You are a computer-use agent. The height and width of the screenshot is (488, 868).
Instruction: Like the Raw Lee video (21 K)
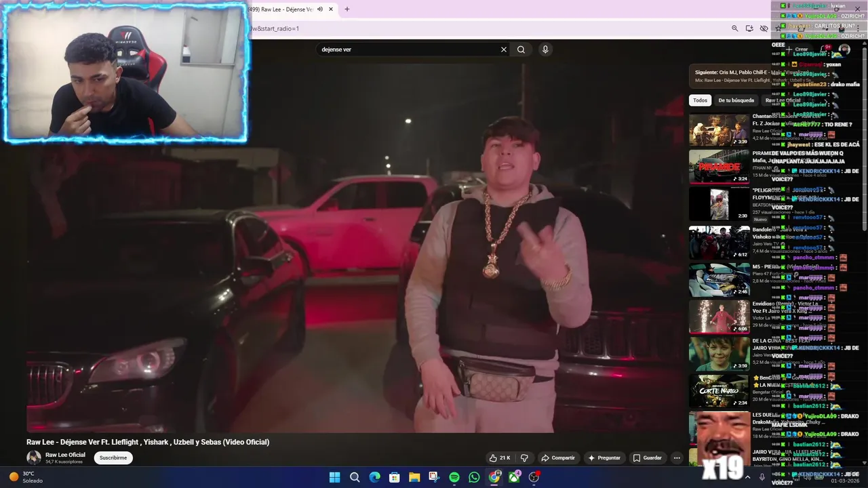[500, 458]
